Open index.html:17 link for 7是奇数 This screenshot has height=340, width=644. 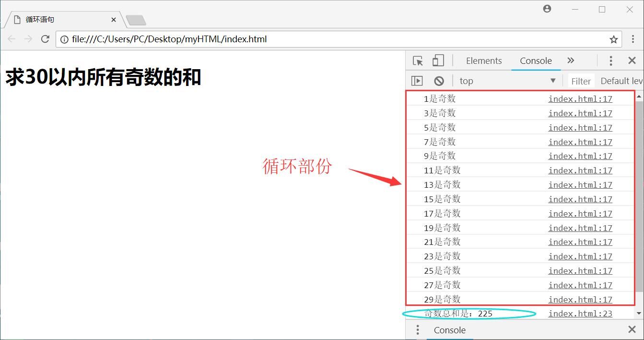coord(580,142)
